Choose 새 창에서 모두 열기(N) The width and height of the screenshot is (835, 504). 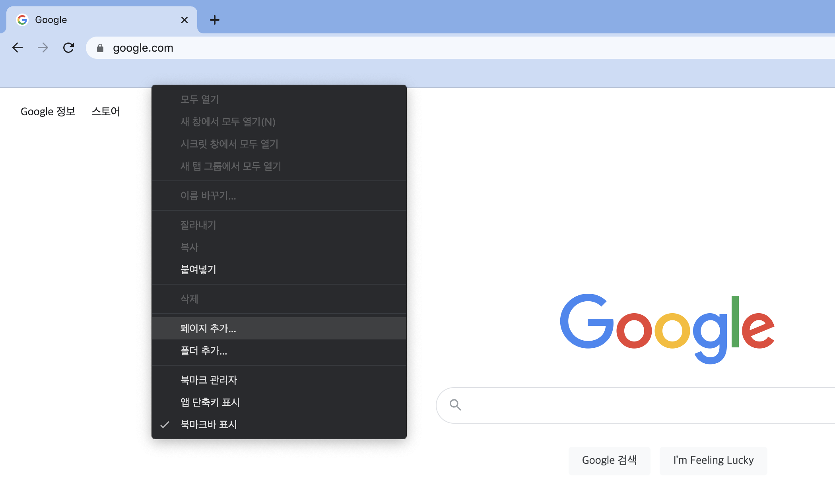click(x=279, y=122)
